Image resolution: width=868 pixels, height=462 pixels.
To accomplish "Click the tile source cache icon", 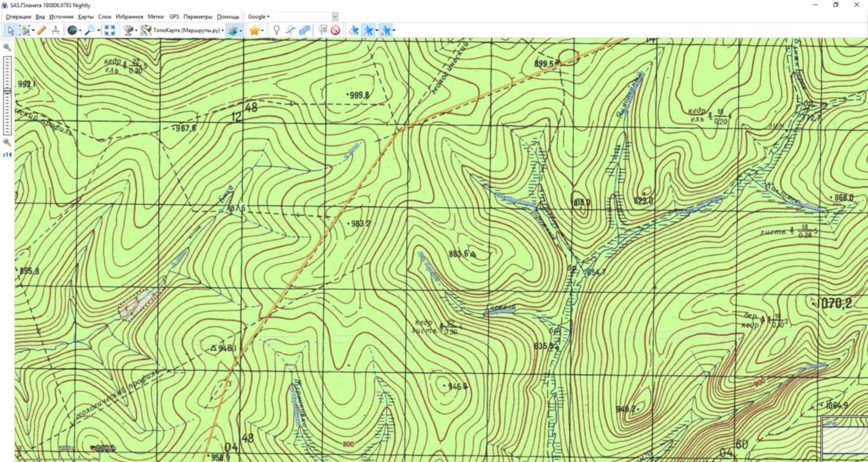I will pos(128,30).
